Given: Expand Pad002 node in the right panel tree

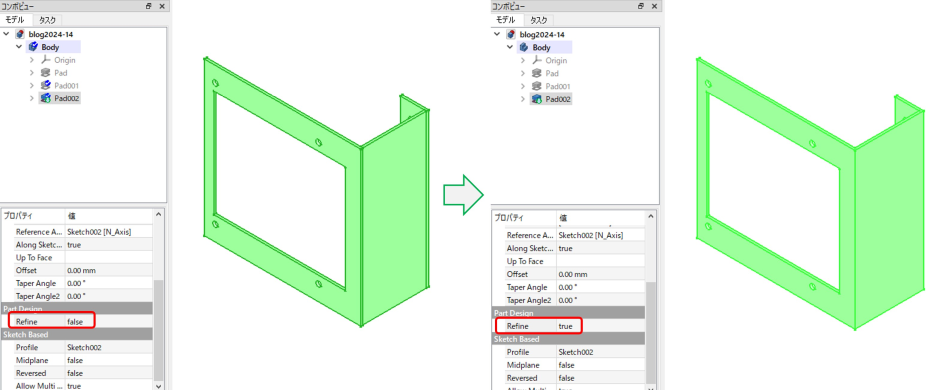Looking at the screenshot, I should (x=523, y=99).
